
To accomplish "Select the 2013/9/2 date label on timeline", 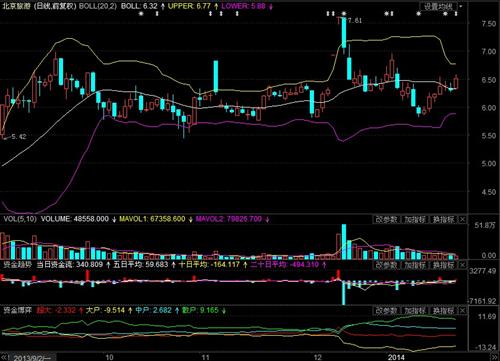I will click(x=32, y=358).
